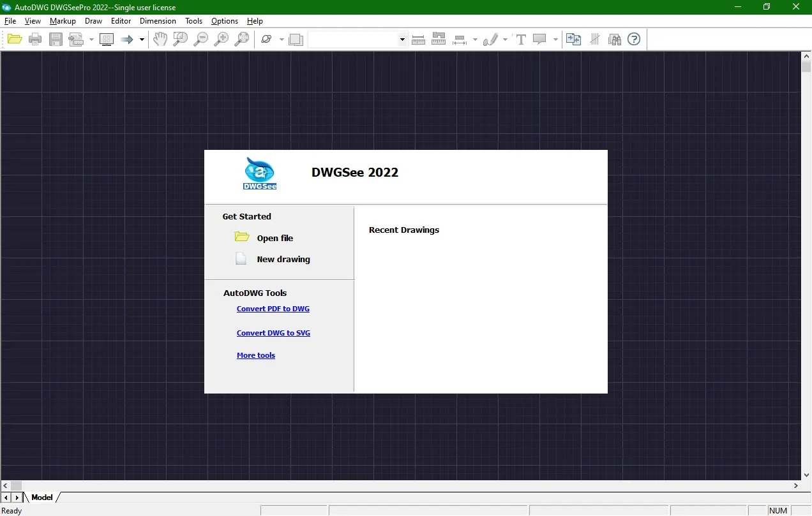Image resolution: width=812 pixels, height=516 pixels.
Task: Click the export to image toolbar icon
Action: tap(77, 40)
